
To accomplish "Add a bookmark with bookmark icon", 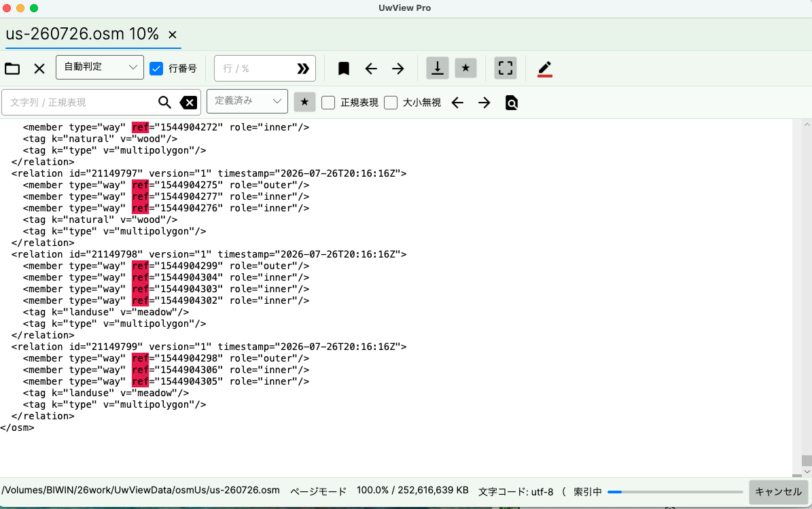I will (343, 69).
